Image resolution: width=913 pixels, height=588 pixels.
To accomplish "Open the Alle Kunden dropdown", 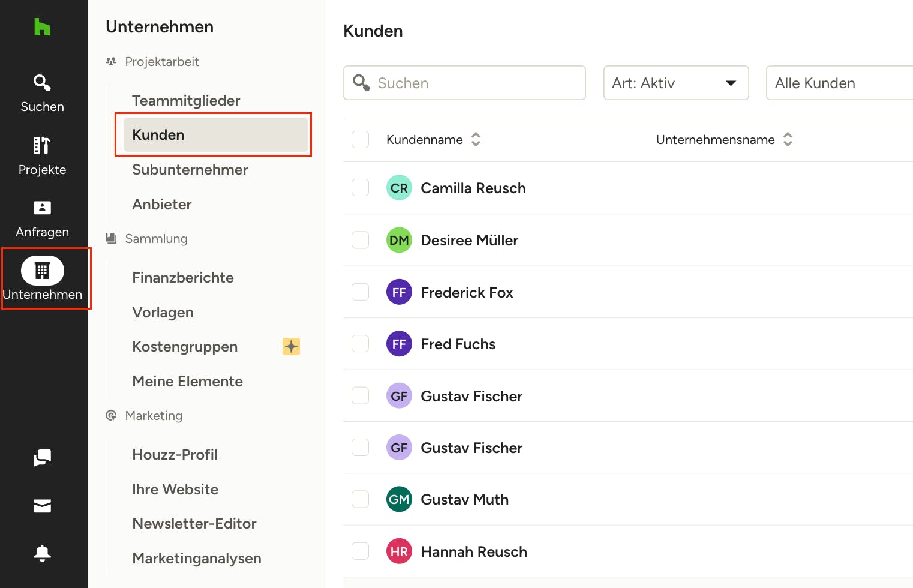I will 839,83.
